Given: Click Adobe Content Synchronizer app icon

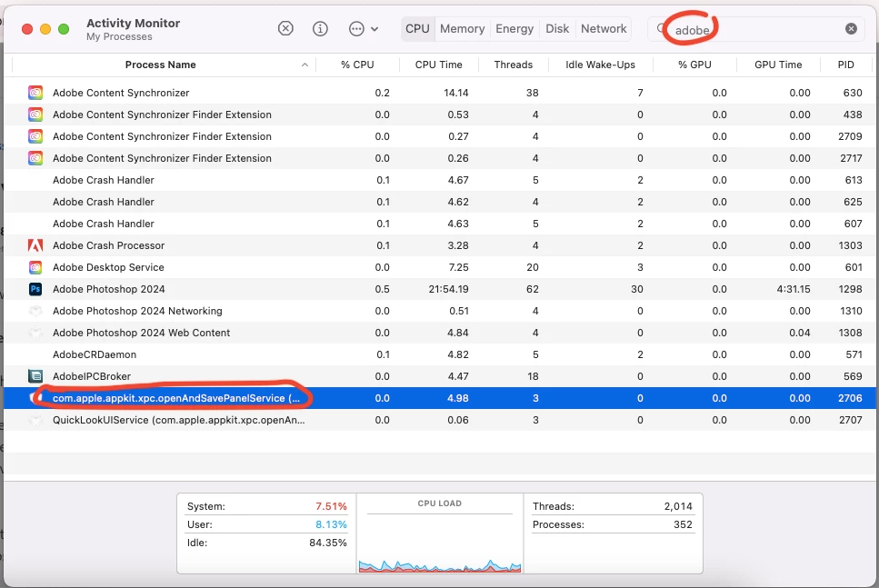Looking at the screenshot, I should pos(35,93).
